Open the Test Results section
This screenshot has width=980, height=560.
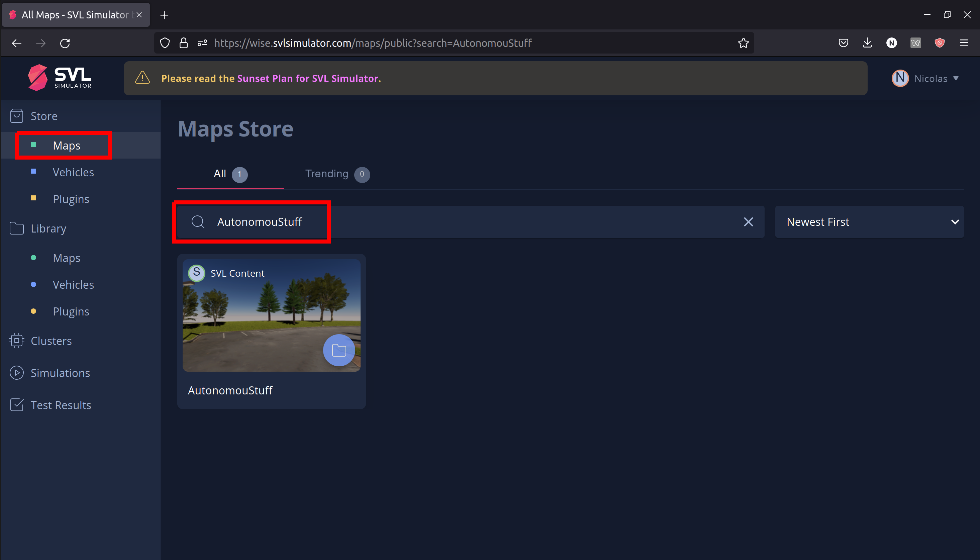[61, 405]
